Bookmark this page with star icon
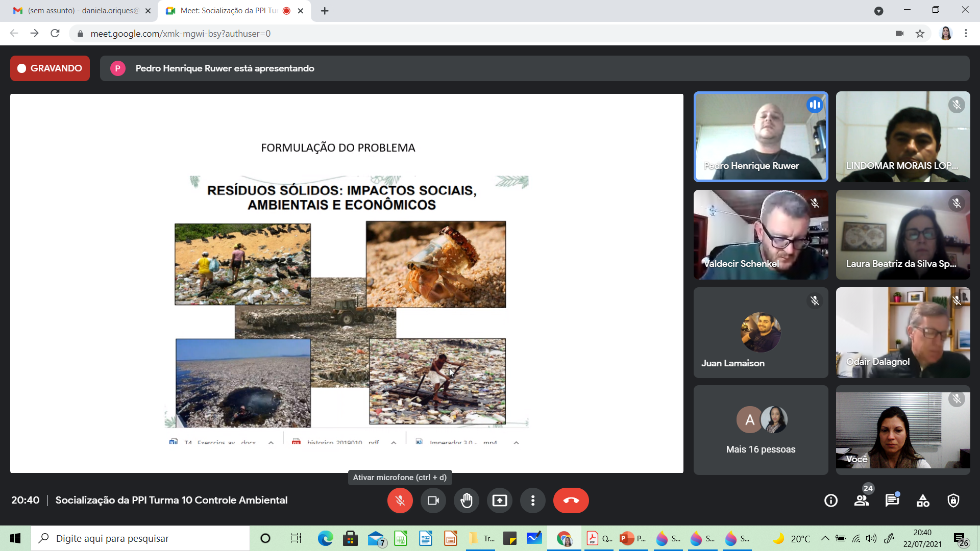The width and height of the screenshot is (980, 551). coord(920,34)
